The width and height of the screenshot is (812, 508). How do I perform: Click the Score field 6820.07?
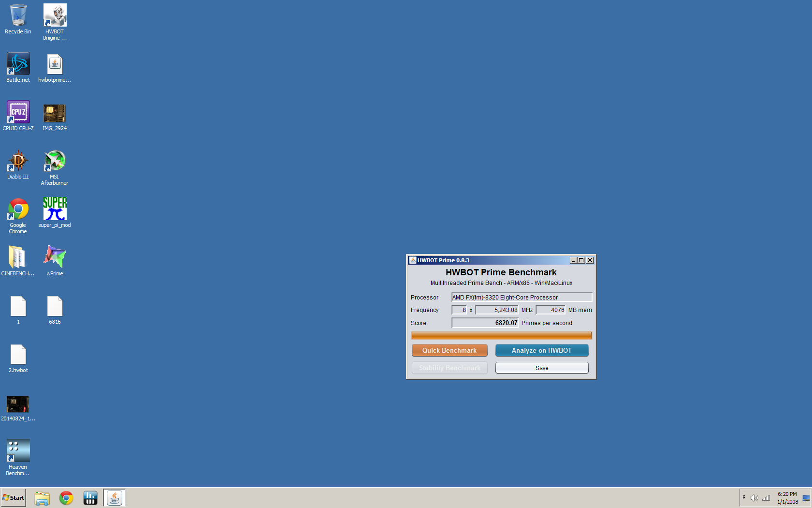pyautogui.click(x=485, y=323)
